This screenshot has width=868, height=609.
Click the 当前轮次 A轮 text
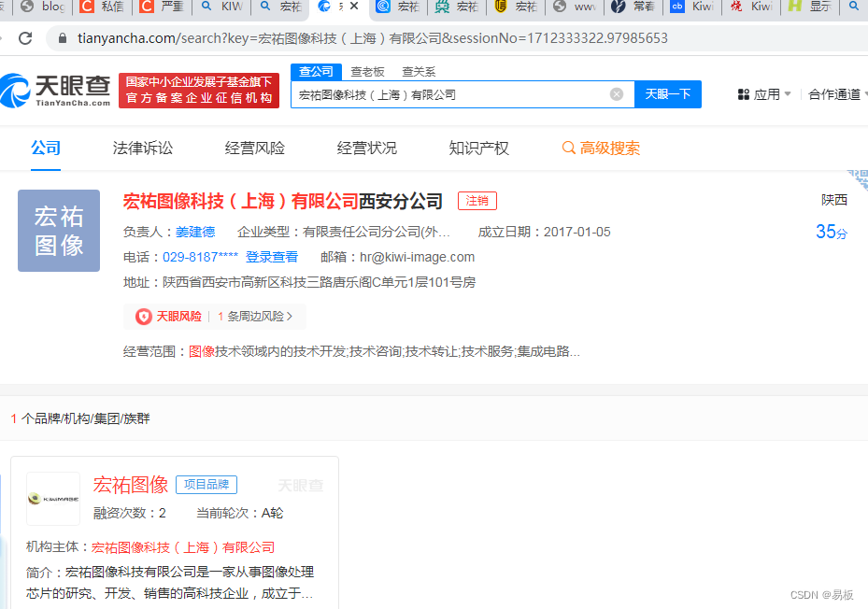pos(240,513)
